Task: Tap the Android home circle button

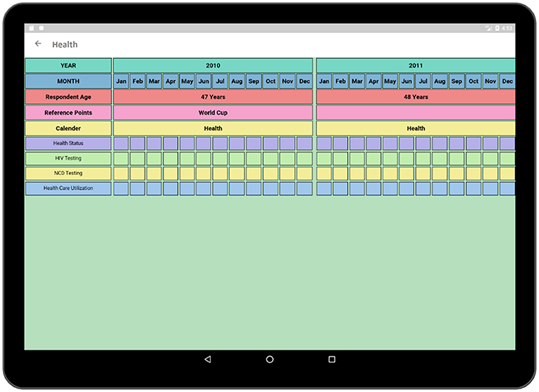Action: pyautogui.click(x=270, y=360)
